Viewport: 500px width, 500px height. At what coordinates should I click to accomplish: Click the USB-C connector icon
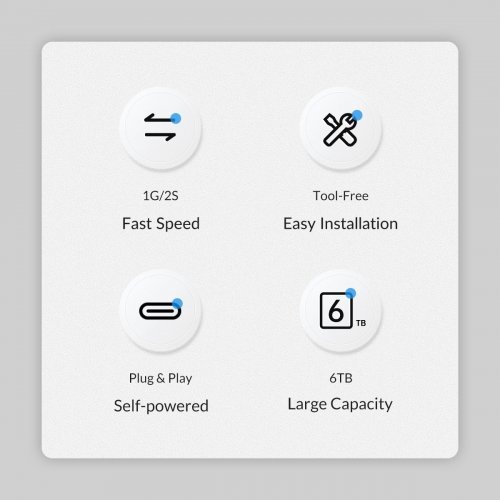(160, 311)
